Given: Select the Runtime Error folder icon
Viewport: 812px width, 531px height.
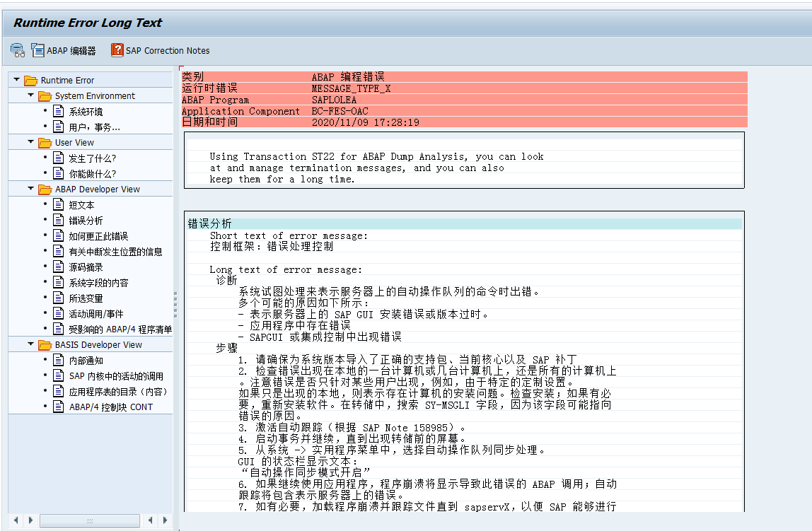Looking at the screenshot, I should [31, 80].
